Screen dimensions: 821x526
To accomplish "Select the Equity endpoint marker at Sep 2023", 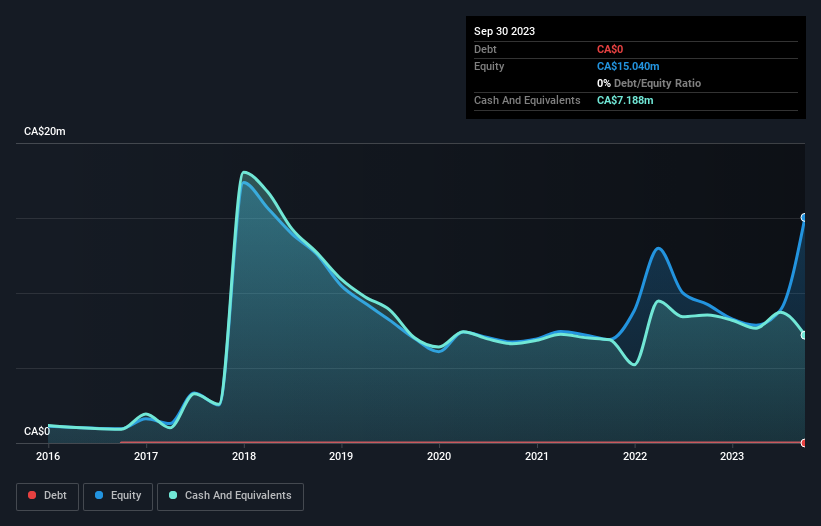I will [x=804, y=217].
